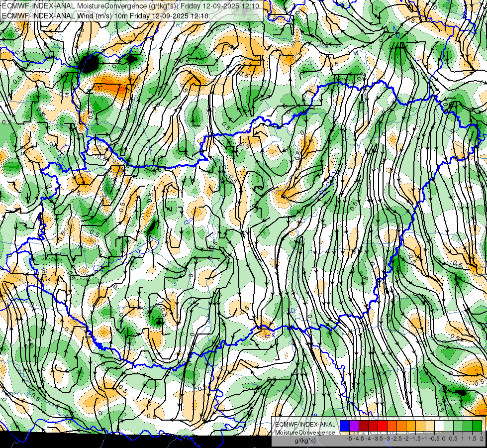Click legend swatch between 1 and 1.5
This screenshot has height=448, width=487.
(468, 426)
